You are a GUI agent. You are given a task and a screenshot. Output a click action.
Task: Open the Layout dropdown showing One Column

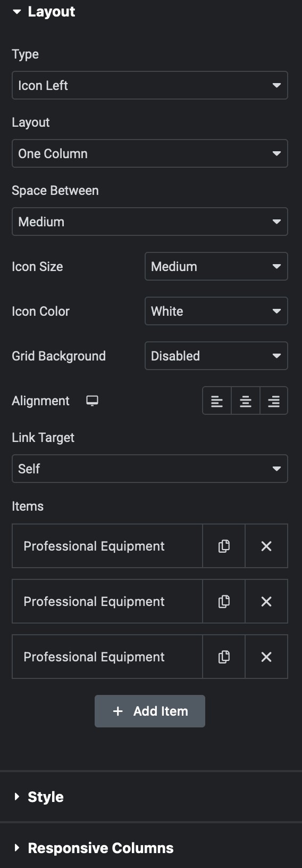(150, 153)
